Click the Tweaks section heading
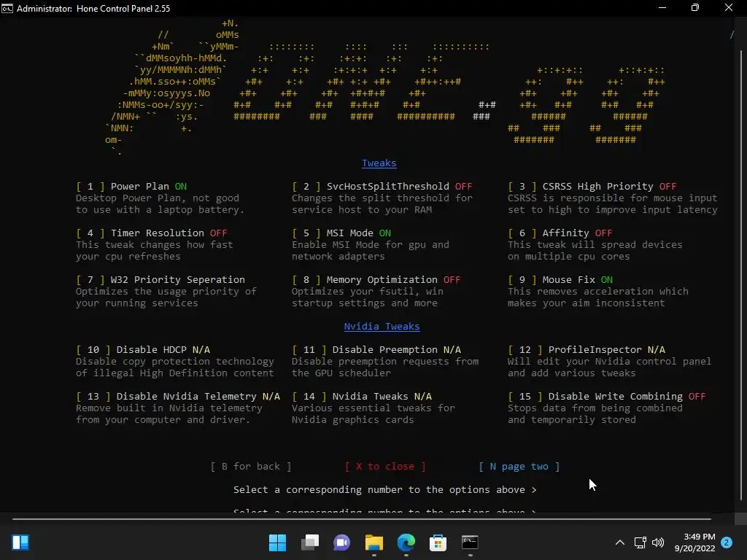The height and width of the screenshot is (560, 747). (379, 163)
